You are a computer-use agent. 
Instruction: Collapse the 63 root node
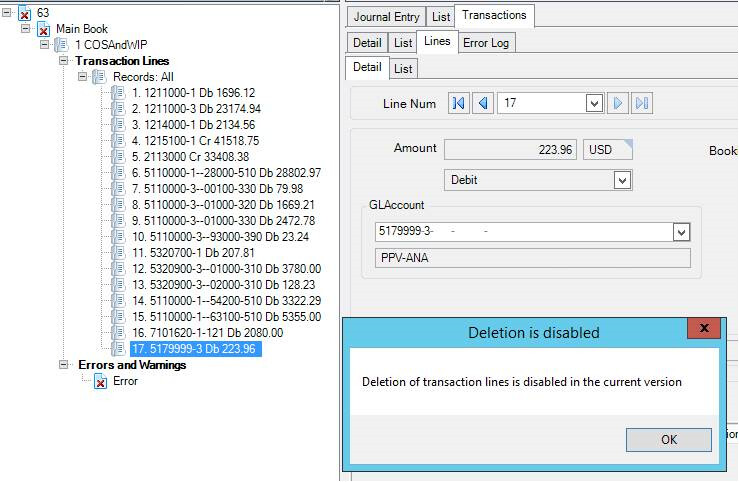[x=7, y=13]
